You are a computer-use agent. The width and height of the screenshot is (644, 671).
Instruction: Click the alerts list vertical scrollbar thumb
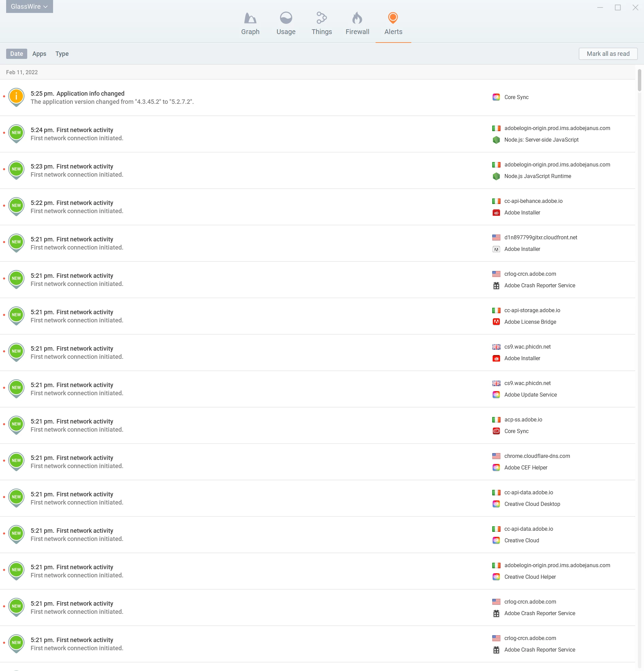[x=639, y=80]
